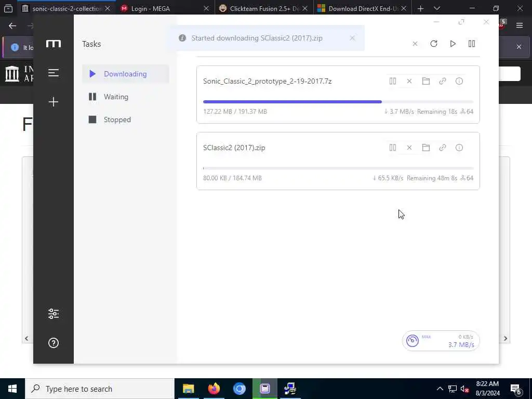Close the Clickteam Fusion browser tab
Screen dimensions: 532x399
(x=304, y=8)
